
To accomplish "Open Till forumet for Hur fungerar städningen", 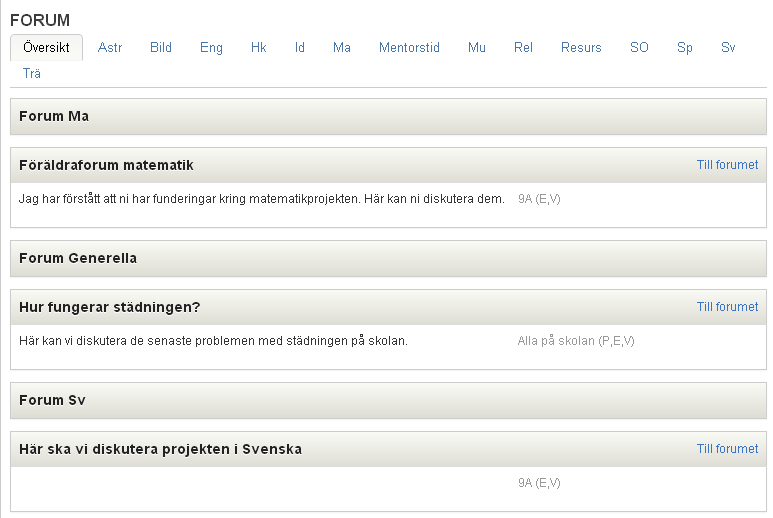I will coord(727,307).
